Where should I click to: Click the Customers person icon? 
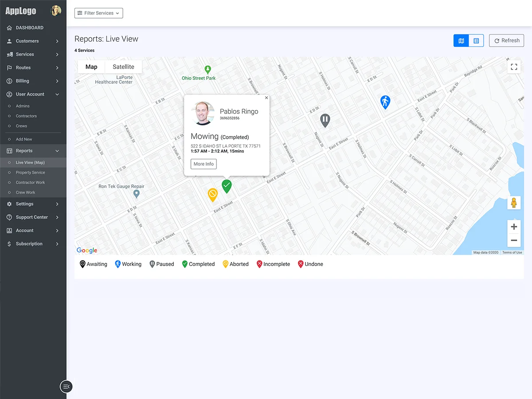coord(9,41)
